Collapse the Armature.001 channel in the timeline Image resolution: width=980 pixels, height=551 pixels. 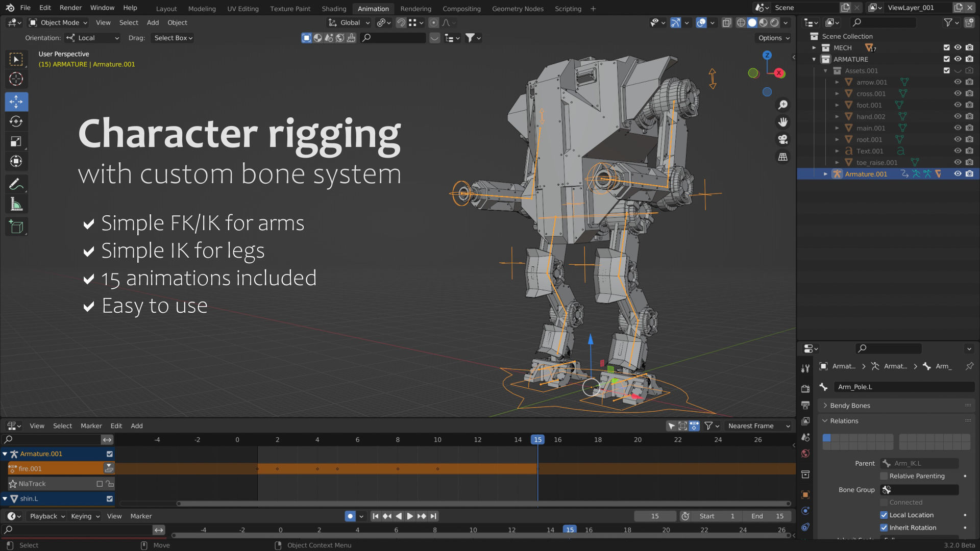[x=5, y=454]
